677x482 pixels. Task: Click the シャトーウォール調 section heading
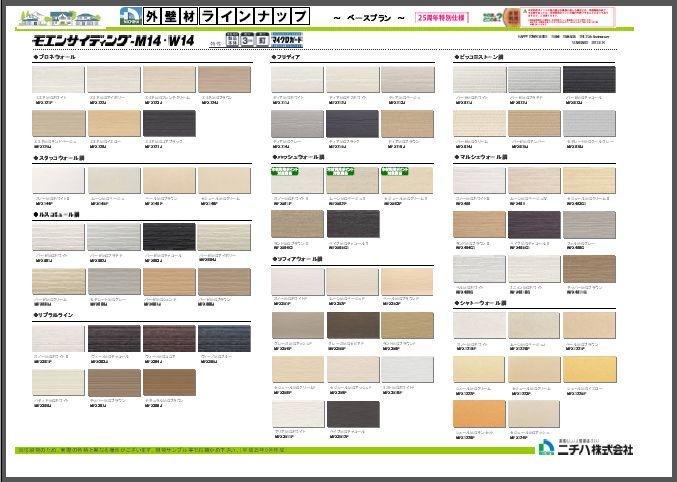(480, 303)
